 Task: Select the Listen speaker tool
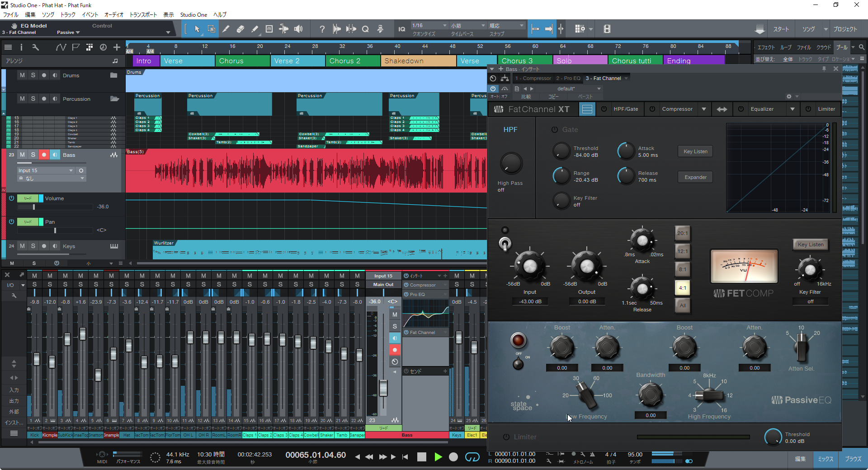(298, 29)
